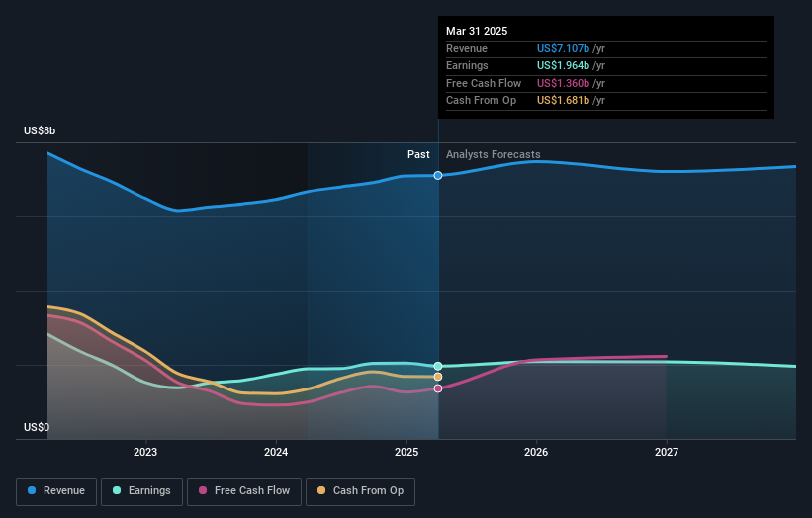Image resolution: width=812 pixels, height=518 pixels.
Task: Click the US$1.360b free cash flow value
Action: tap(563, 83)
